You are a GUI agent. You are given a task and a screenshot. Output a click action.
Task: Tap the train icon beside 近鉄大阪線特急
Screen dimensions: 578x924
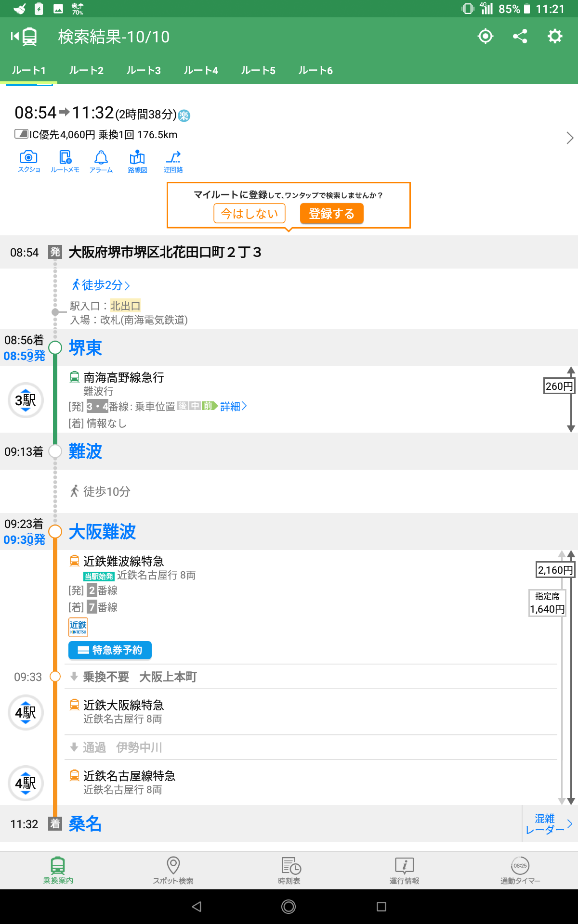tap(75, 705)
